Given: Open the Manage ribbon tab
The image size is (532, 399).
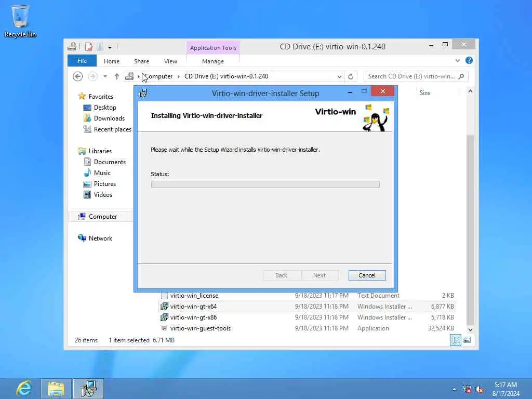Looking at the screenshot, I should [x=212, y=61].
